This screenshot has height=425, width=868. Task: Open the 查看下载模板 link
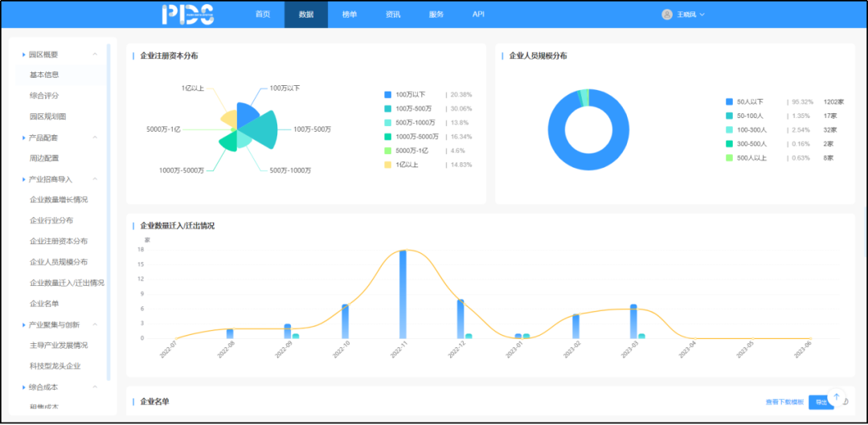click(x=784, y=402)
